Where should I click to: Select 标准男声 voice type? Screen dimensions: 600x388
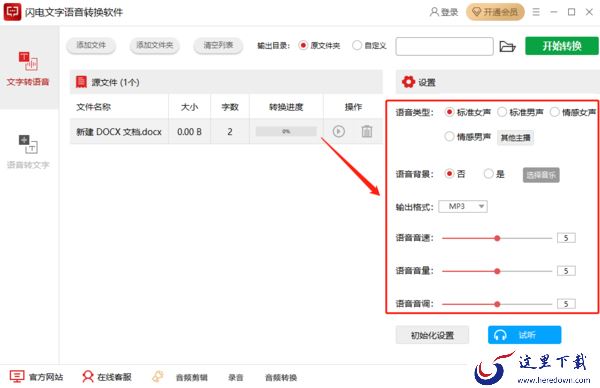point(502,112)
